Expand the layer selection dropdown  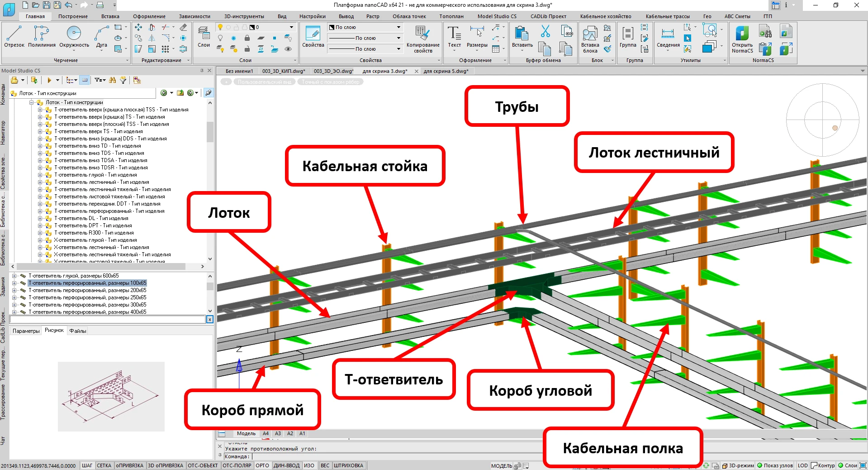(x=291, y=27)
